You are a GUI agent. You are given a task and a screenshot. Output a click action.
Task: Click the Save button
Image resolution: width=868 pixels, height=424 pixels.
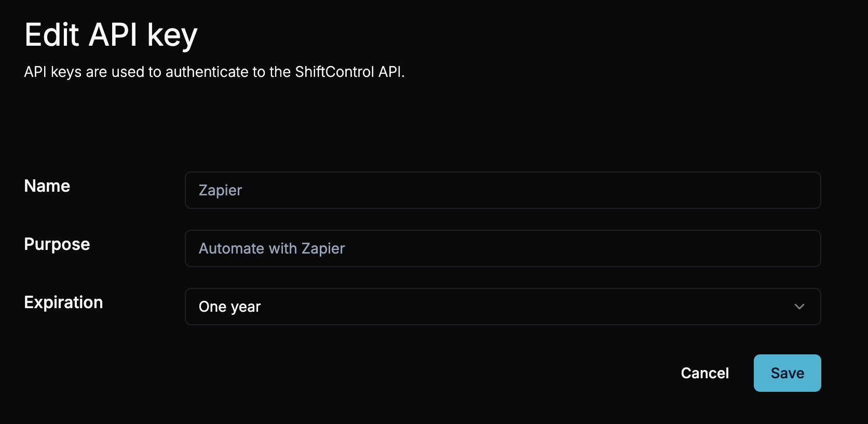point(787,373)
